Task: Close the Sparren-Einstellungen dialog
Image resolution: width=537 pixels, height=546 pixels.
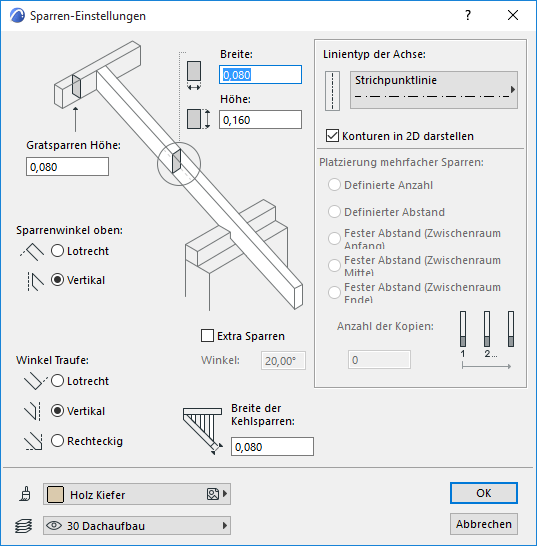Action: [x=513, y=15]
